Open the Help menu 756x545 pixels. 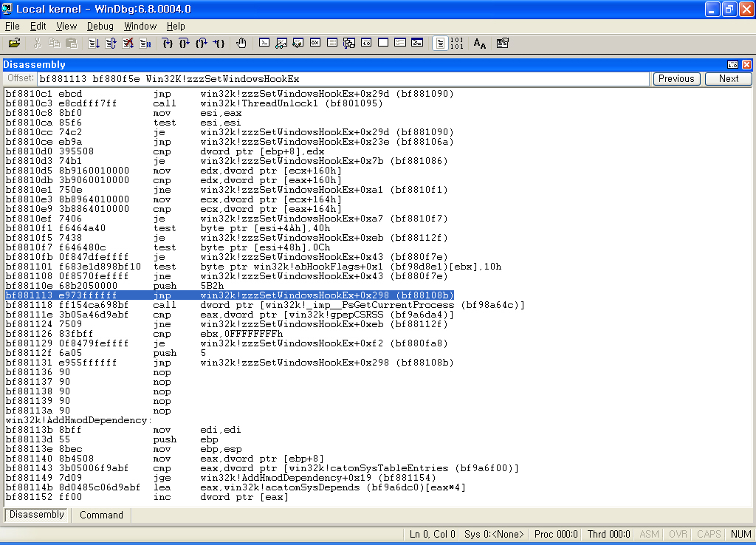pyautogui.click(x=176, y=26)
